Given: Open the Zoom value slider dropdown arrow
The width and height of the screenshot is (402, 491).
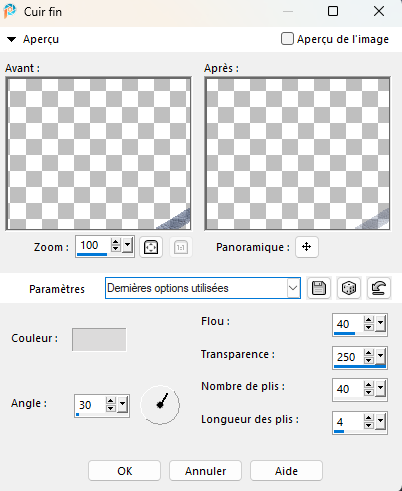Looking at the screenshot, I should 127,246.
